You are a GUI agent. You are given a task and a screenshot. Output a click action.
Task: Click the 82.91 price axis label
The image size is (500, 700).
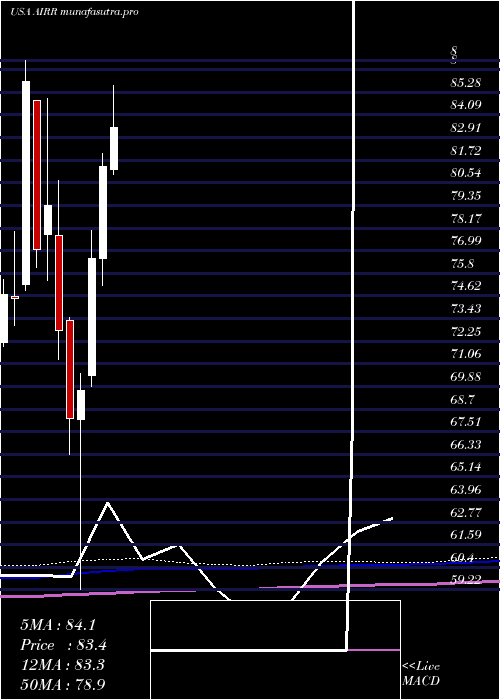click(466, 128)
